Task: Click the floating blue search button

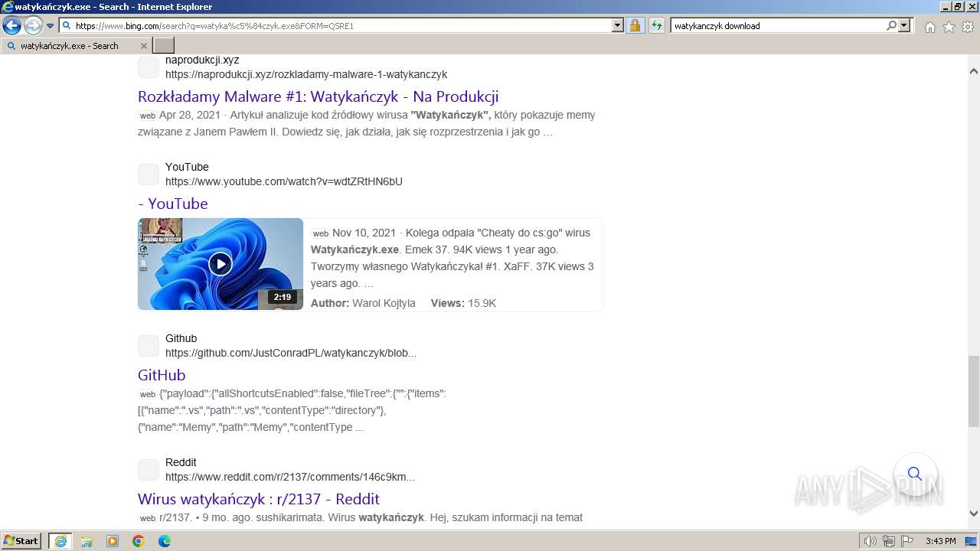Action: point(915,474)
